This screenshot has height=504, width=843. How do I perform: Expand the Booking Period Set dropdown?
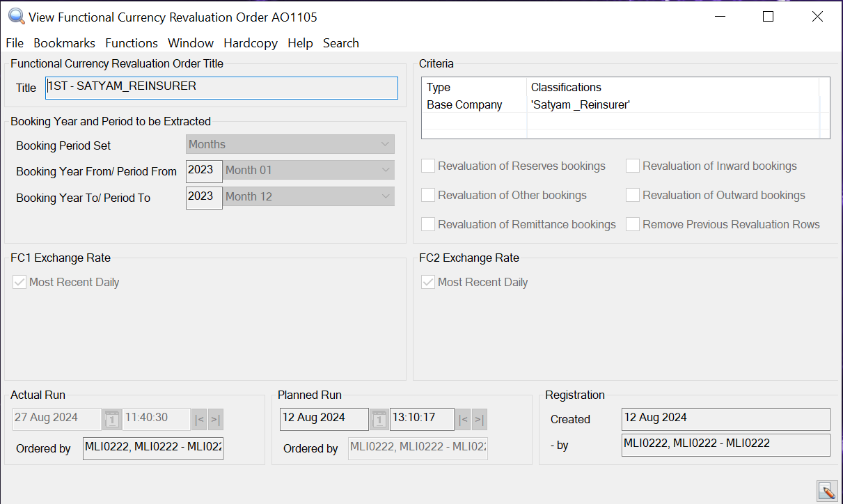290,144
